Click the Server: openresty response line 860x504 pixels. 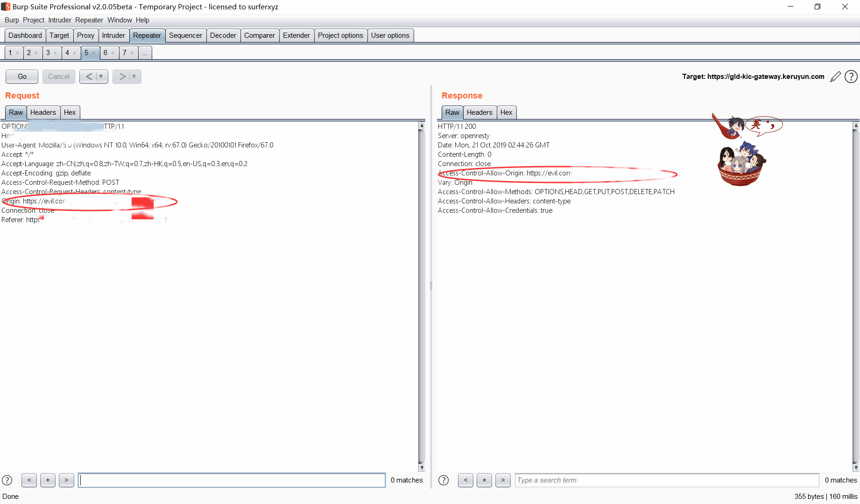[464, 136]
